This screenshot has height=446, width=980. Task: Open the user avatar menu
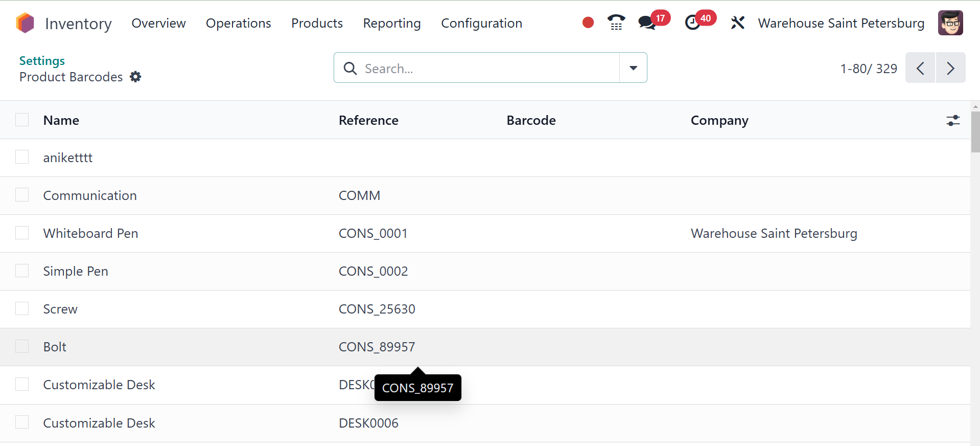(950, 23)
